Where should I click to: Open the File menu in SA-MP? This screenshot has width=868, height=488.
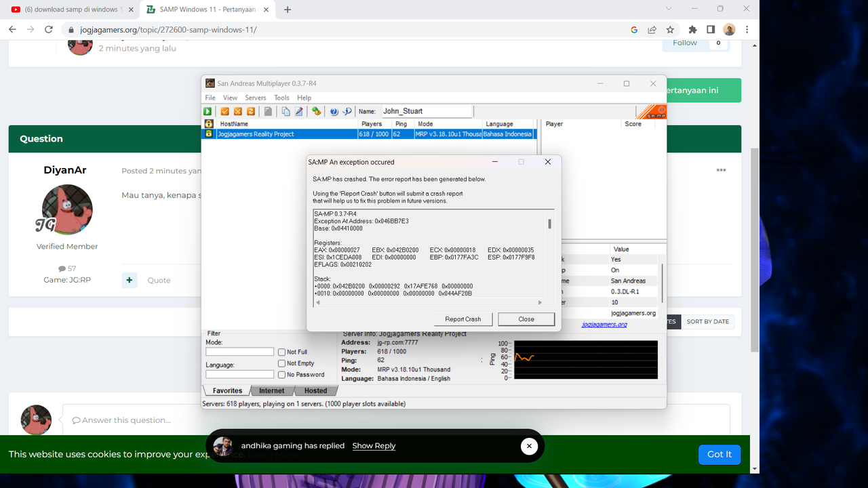click(210, 98)
